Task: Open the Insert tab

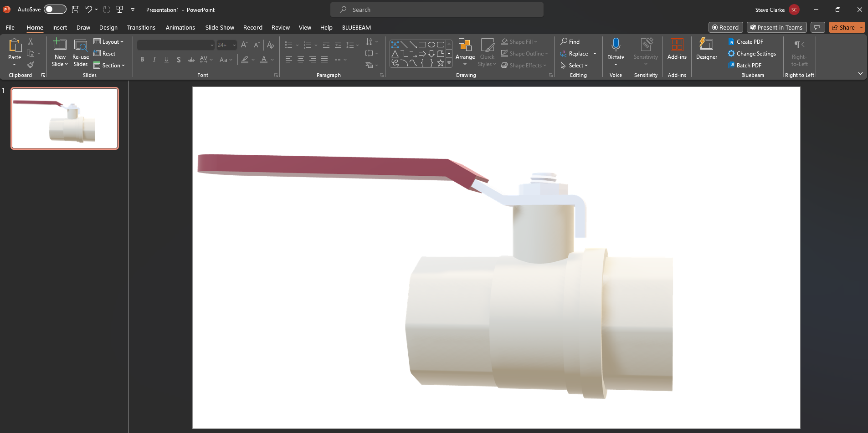Action: tap(59, 27)
